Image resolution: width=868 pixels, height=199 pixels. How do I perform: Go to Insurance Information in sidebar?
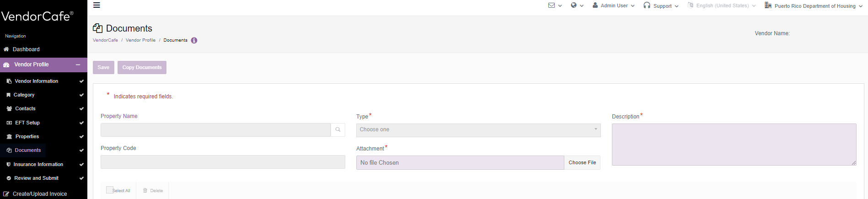click(x=38, y=164)
